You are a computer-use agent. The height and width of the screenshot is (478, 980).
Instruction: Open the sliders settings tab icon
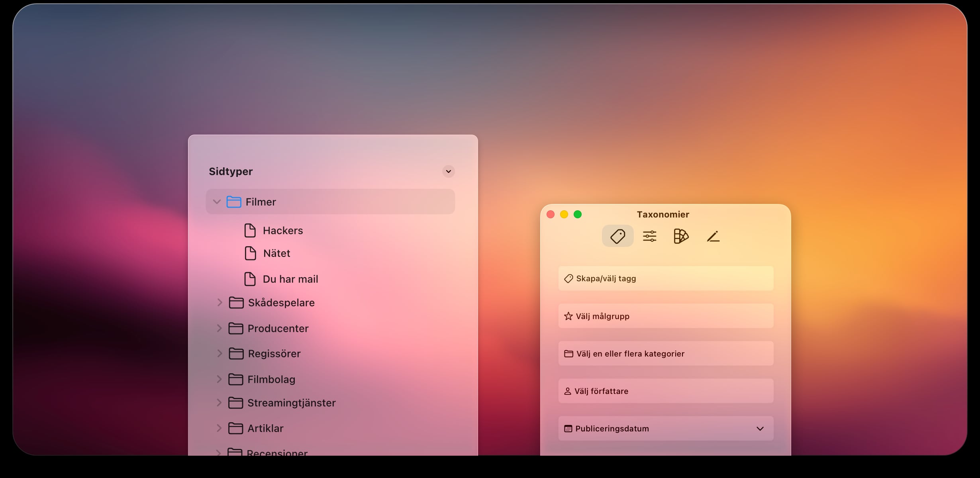point(649,236)
